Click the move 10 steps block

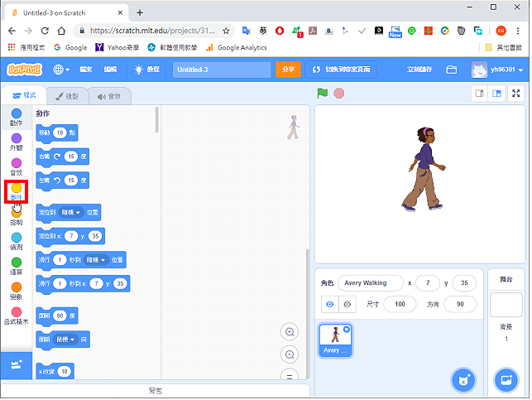click(57, 133)
